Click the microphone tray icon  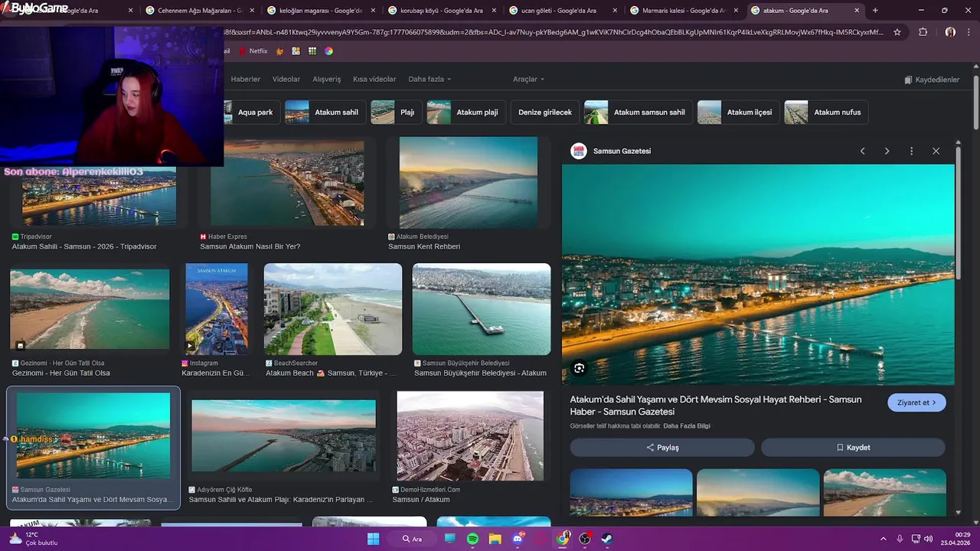(x=900, y=539)
